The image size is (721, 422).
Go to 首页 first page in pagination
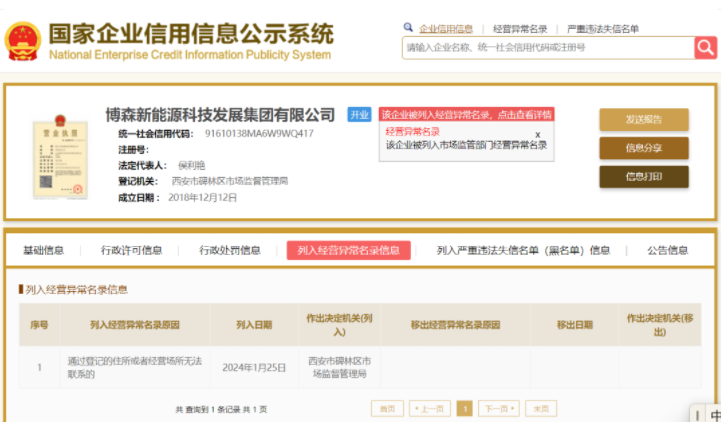point(387,409)
